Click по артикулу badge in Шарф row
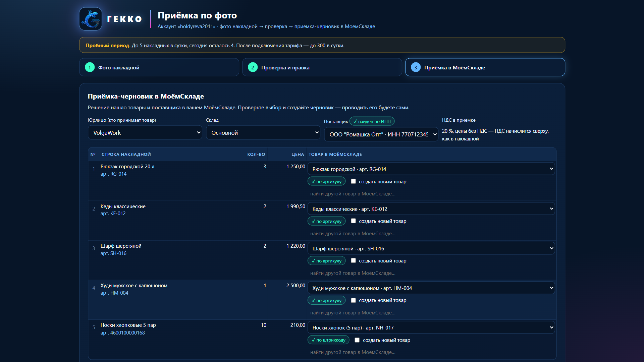 point(326,261)
